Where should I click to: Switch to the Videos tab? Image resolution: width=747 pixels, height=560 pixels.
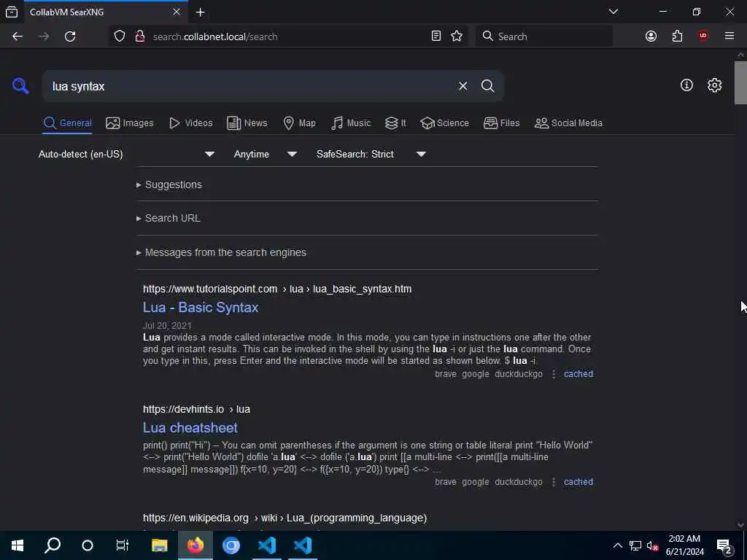click(x=191, y=122)
